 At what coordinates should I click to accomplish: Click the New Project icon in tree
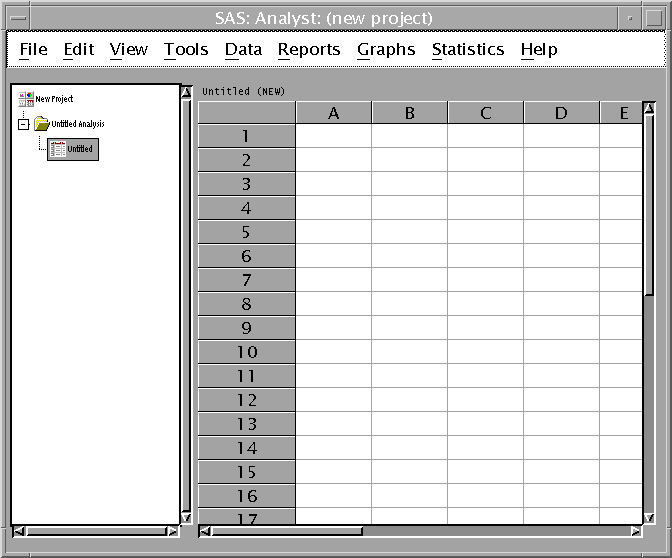(x=26, y=99)
